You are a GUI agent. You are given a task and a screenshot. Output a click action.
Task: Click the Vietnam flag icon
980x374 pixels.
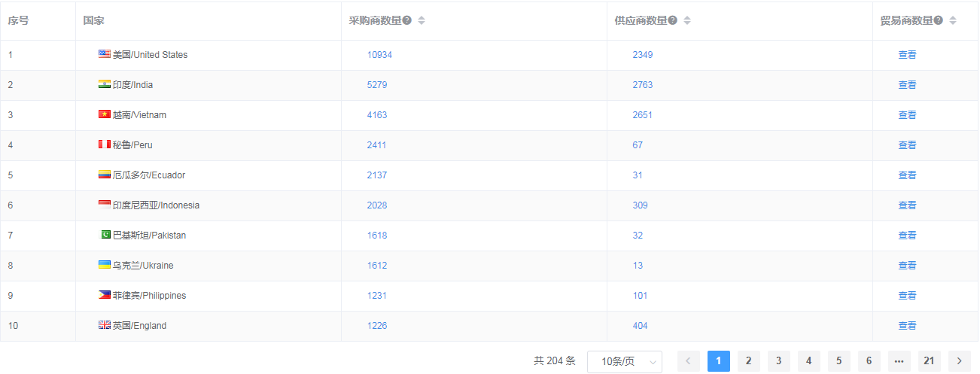tap(105, 114)
